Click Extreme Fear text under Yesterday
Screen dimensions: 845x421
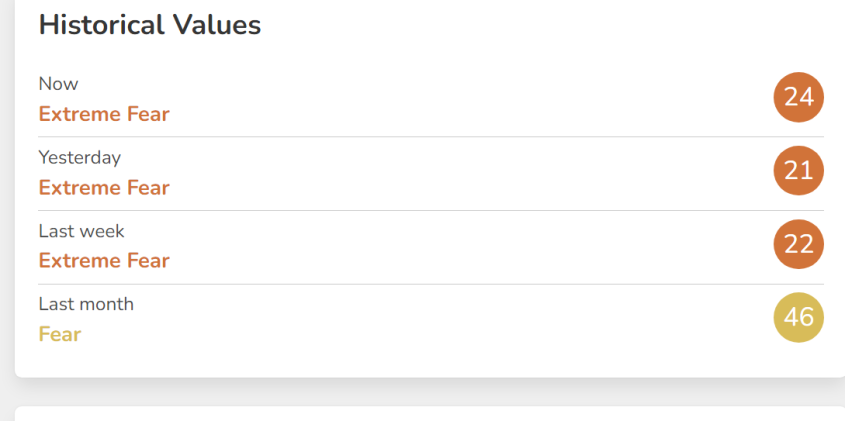click(x=104, y=188)
